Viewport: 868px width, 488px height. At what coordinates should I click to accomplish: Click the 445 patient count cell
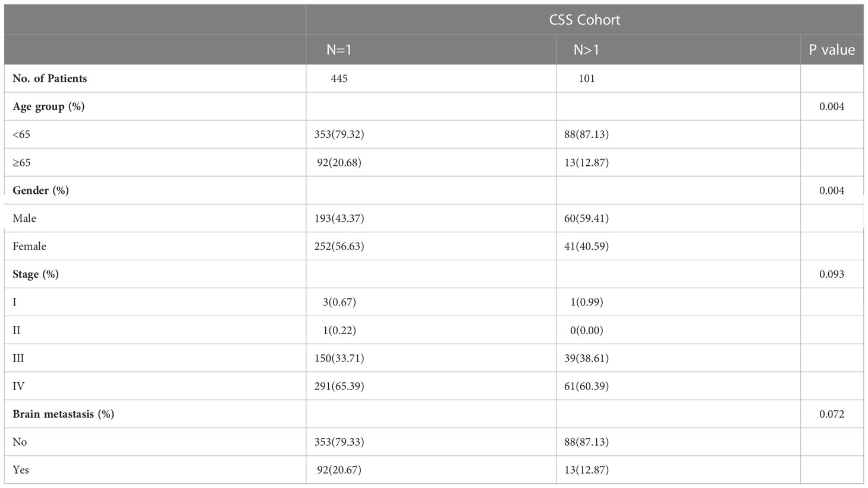click(339, 78)
